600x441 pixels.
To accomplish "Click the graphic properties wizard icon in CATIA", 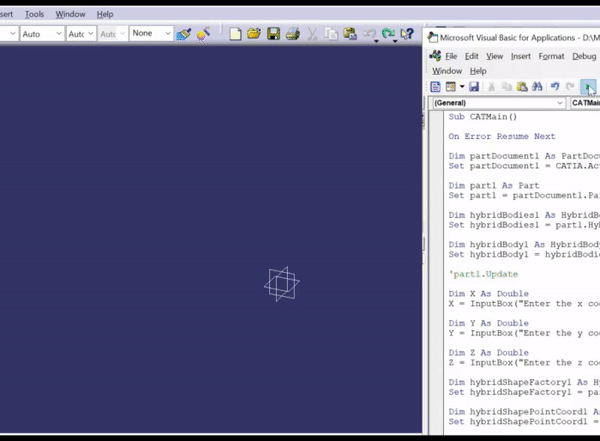I will tap(203, 34).
